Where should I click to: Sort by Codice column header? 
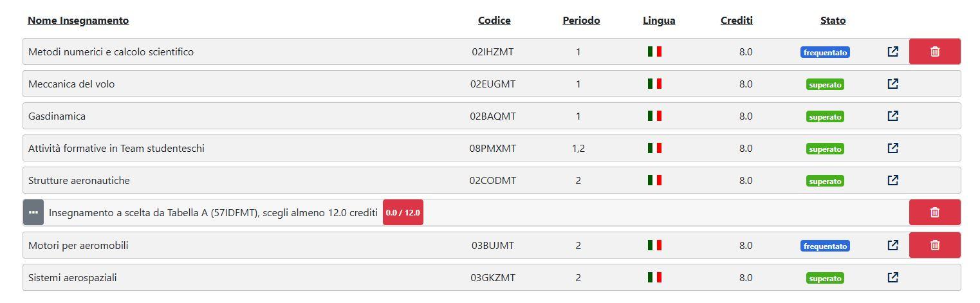click(x=494, y=21)
